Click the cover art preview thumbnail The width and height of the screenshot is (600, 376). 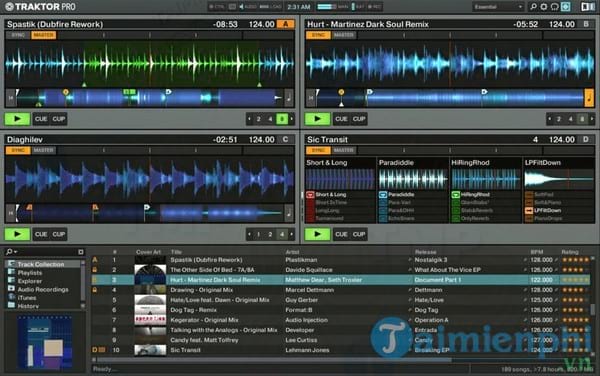(45, 342)
